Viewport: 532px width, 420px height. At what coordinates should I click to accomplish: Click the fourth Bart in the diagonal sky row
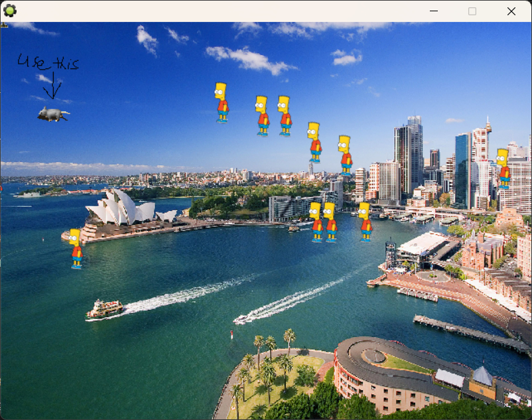coord(314,142)
